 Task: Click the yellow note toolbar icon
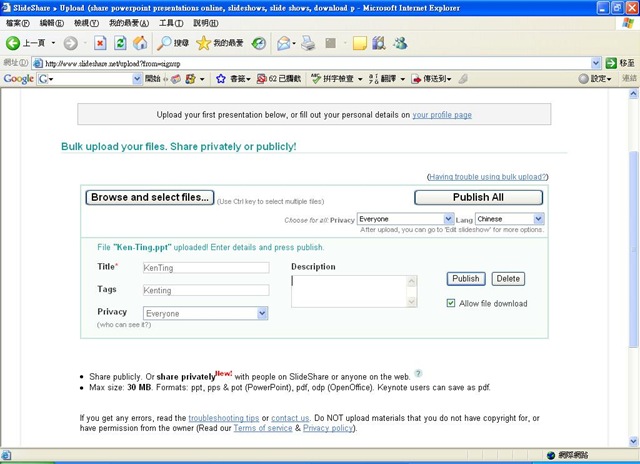tap(360, 43)
